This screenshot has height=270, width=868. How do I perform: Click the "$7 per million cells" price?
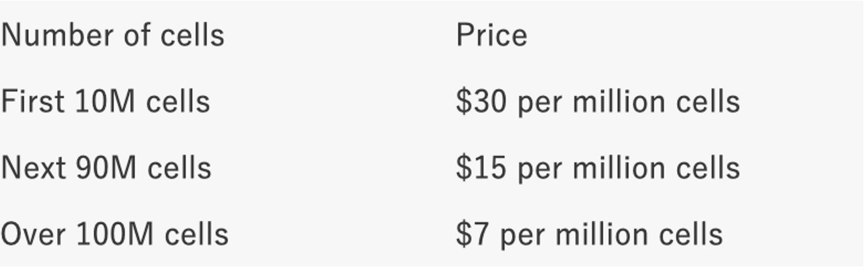click(x=589, y=234)
